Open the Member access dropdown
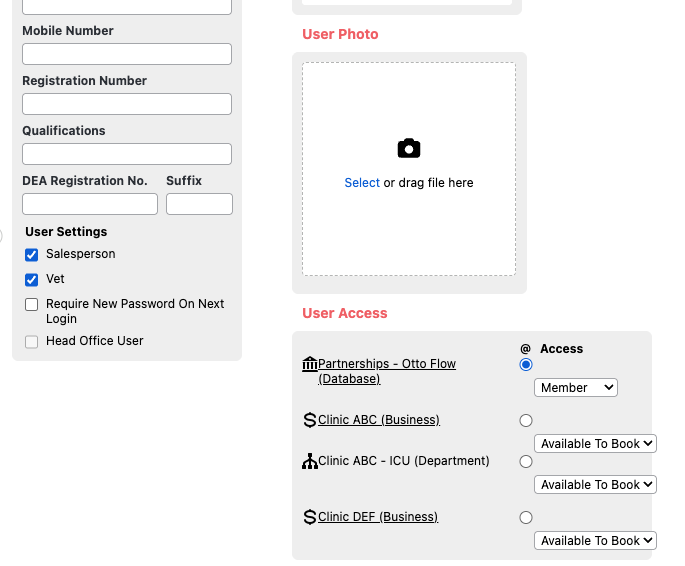 (x=576, y=388)
